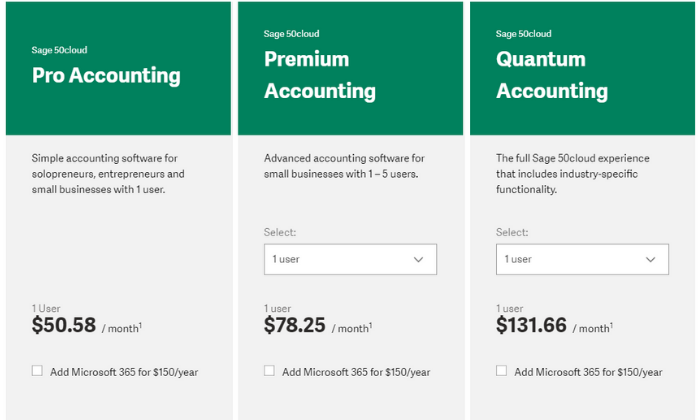This screenshot has height=420, width=700.
Task: Click 'Add Microsoft 365 for $150/year' in Quantum card
Action: (x=588, y=372)
